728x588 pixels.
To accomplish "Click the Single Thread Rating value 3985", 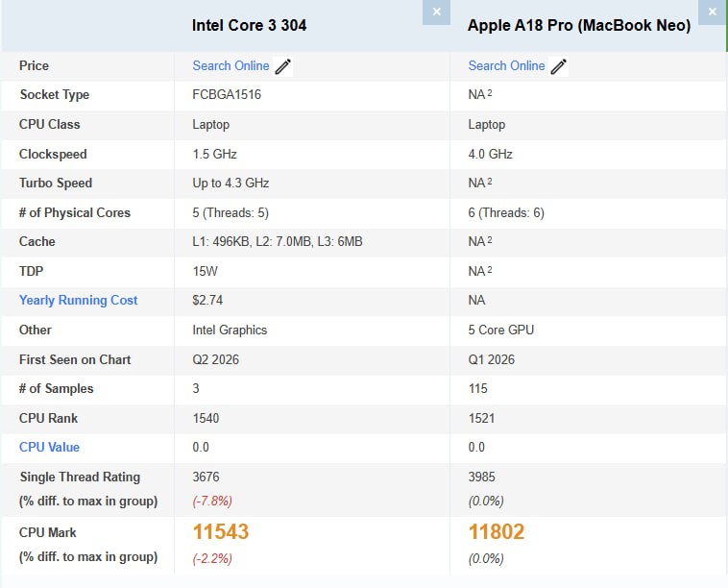I will [x=481, y=477].
